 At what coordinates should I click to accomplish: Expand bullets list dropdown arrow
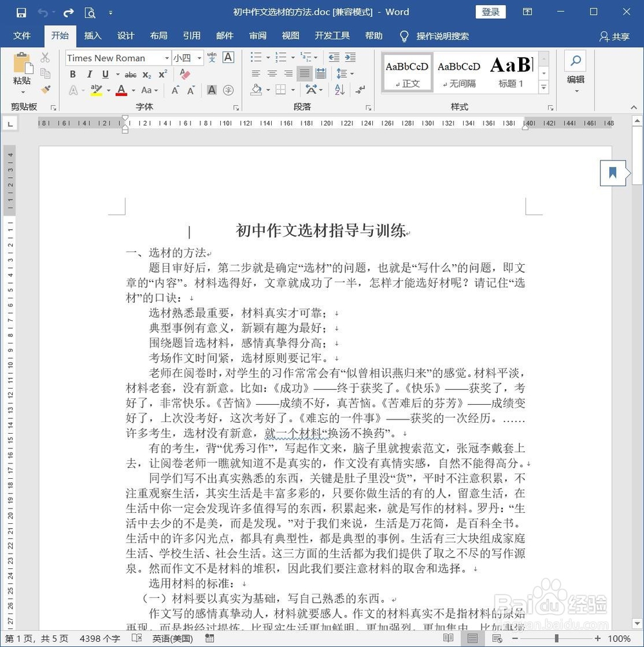268,57
